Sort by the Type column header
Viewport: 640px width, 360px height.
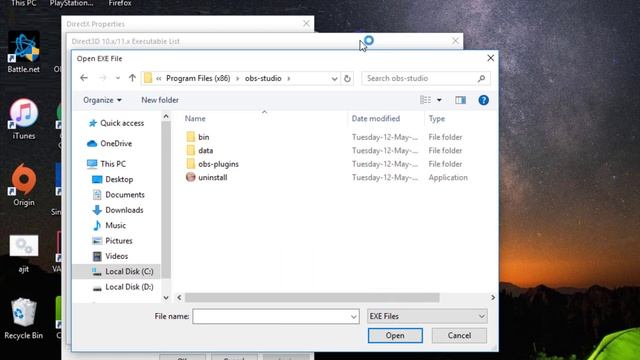[437, 119]
